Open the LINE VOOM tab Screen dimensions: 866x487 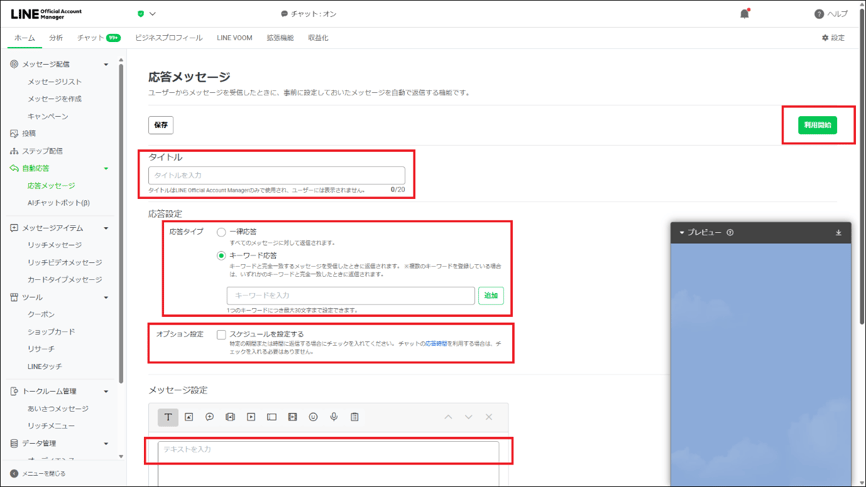[234, 38]
